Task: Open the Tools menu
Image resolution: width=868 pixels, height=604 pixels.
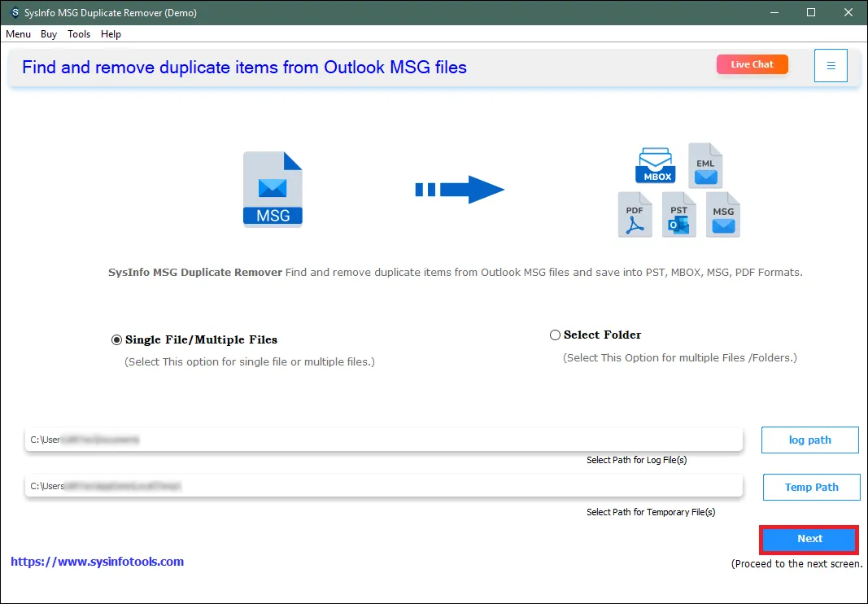Action: click(x=79, y=34)
